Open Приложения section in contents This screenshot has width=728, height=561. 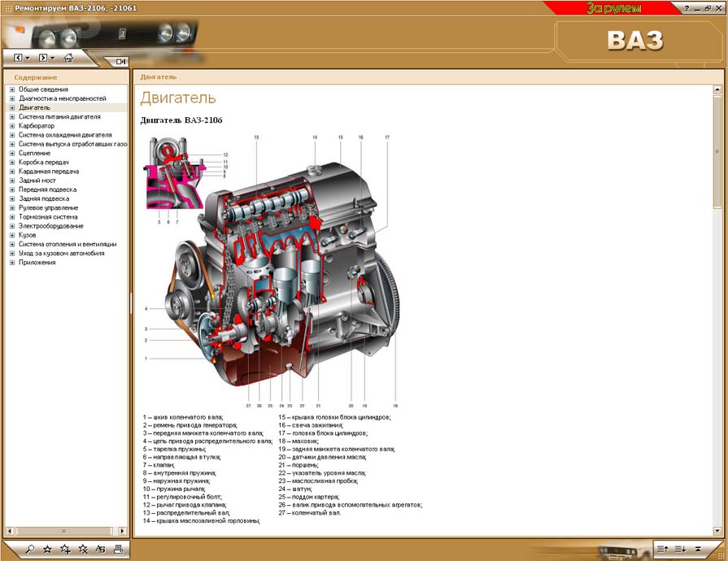pyautogui.click(x=37, y=262)
